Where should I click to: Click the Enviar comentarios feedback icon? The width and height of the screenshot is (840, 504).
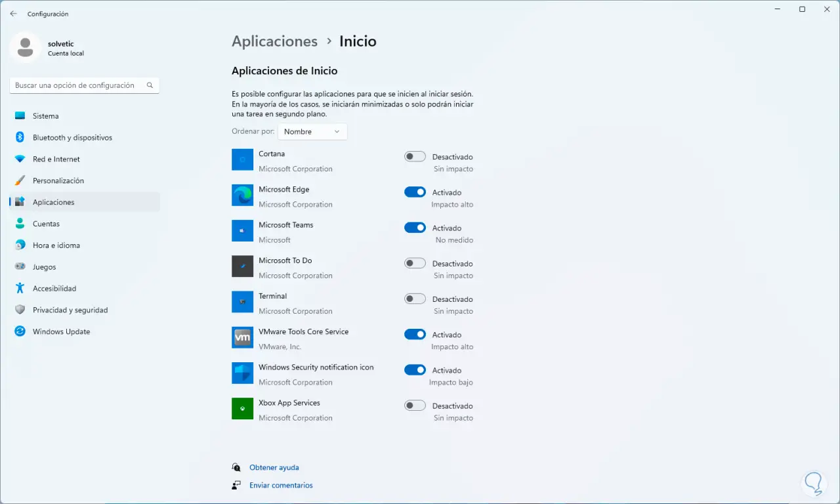pos(236,485)
